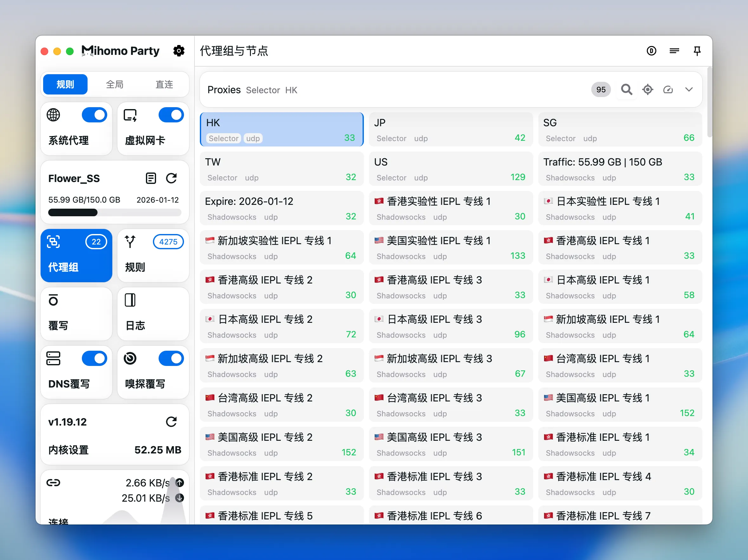This screenshot has height=560, width=748.
Task: Run delay test with speedometer icon
Action: click(668, 89)
